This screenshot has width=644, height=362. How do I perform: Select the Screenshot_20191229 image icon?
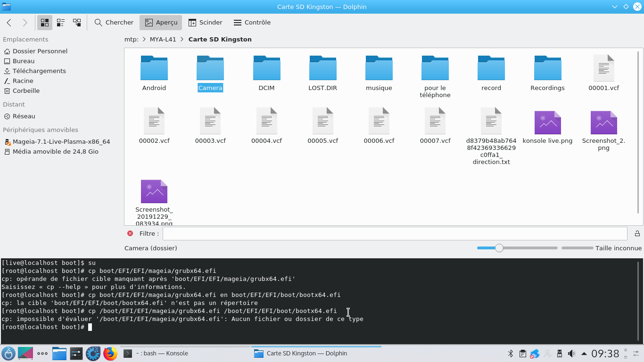(x=154, y=191)
